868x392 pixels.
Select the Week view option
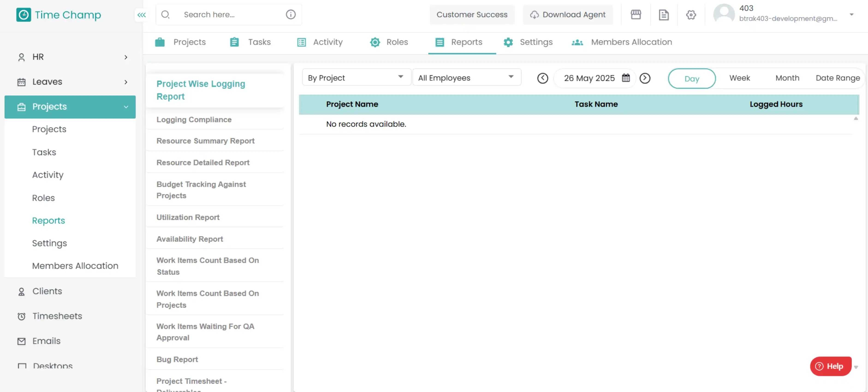pos(740,78)
